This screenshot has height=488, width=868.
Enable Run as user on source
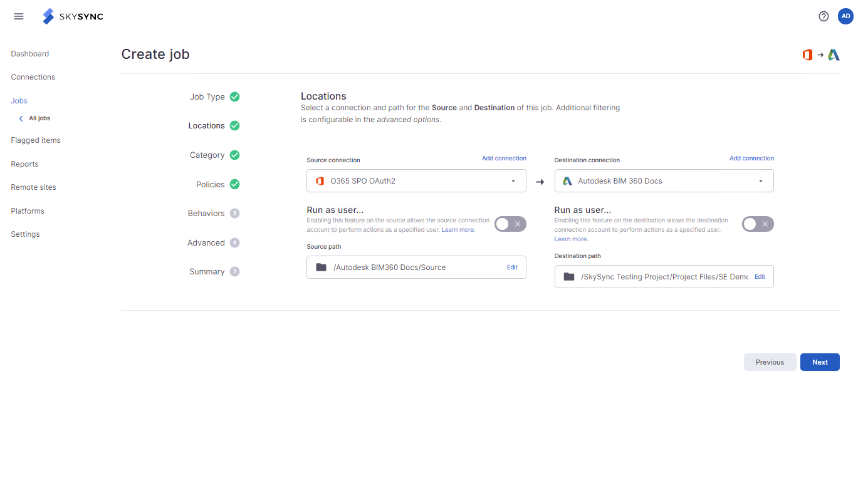pyautogui.click(x=510, y=224)
